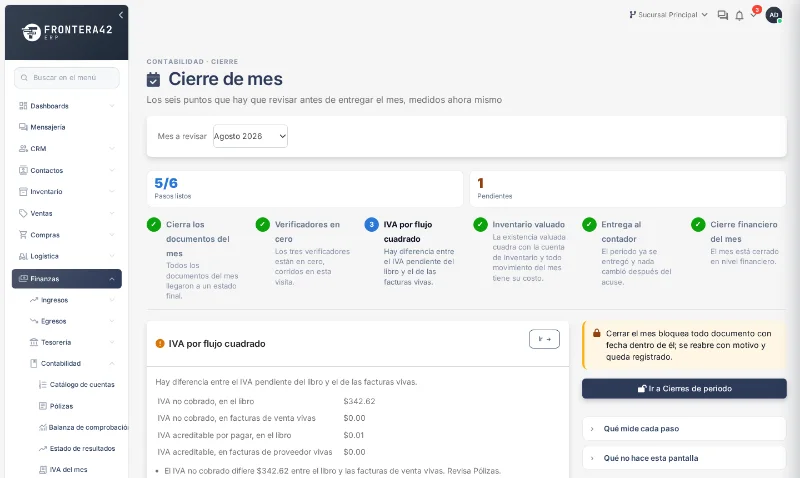Click the green check of Cierre financiero del mes
Viewport: 800px width, 478px height.
(x=698, y=224)
